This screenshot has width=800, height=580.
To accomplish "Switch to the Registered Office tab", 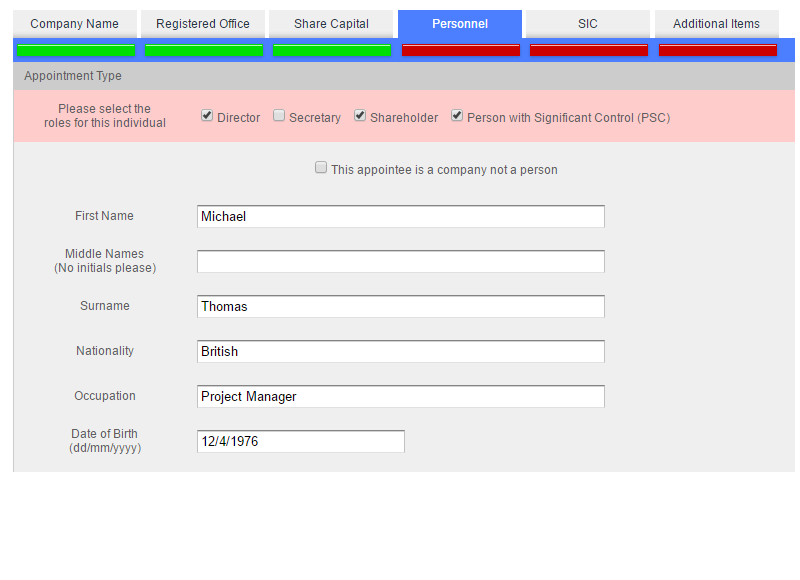I will click(x=203, y=24).
